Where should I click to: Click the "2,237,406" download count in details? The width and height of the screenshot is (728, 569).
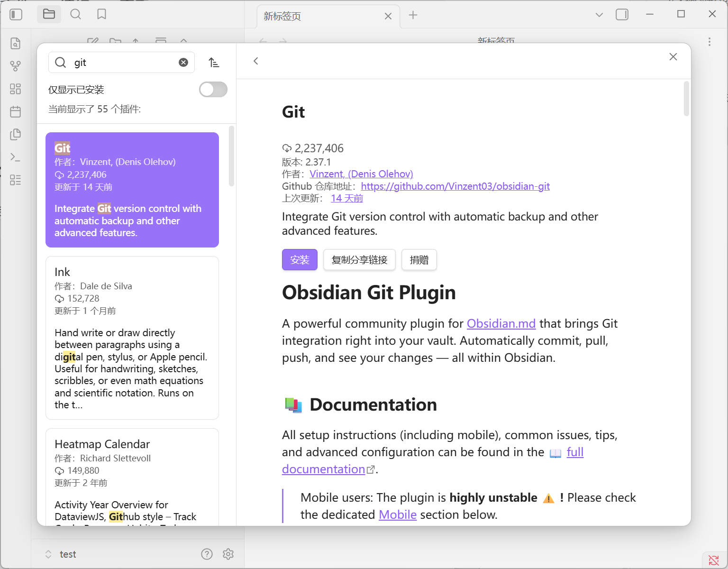(x=319, y=148)
